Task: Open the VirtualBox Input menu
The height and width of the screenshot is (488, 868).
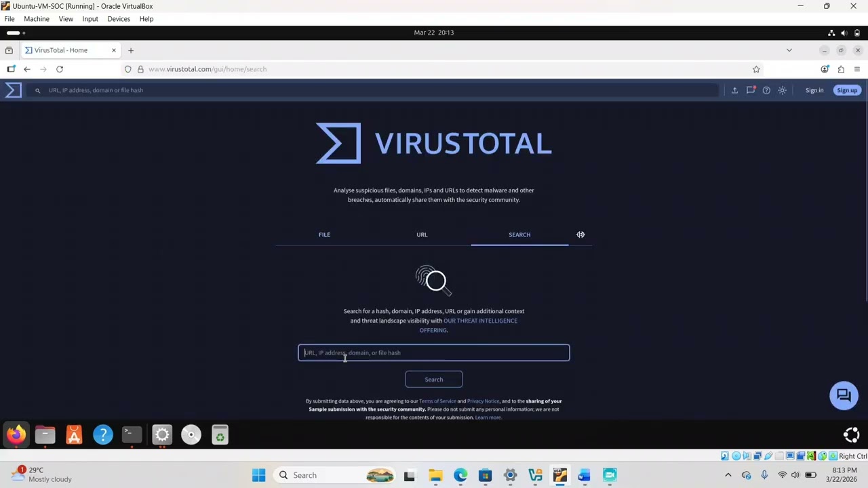Action: 90,19
